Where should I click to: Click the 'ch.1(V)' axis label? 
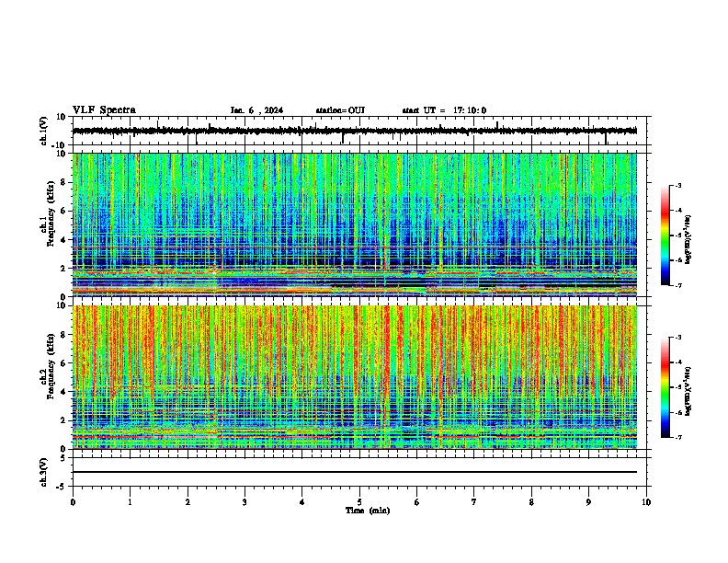(44, 131)
